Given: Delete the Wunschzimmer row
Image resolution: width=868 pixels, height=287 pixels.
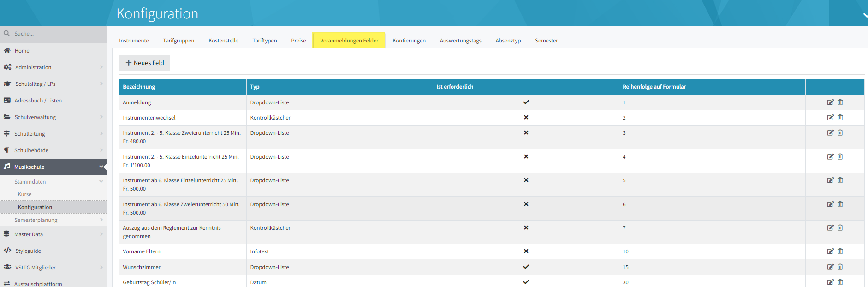Looking at the screenshot, I should (x=840, y=267).
